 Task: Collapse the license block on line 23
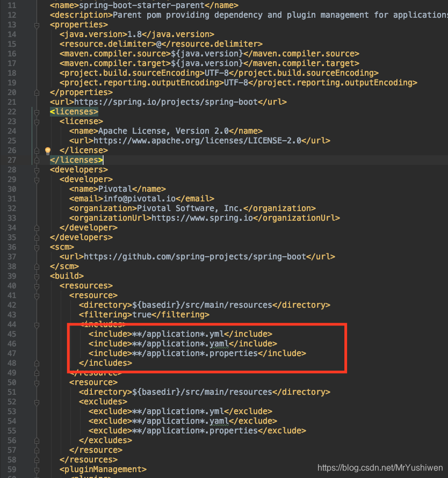click(x=37, y=121)
